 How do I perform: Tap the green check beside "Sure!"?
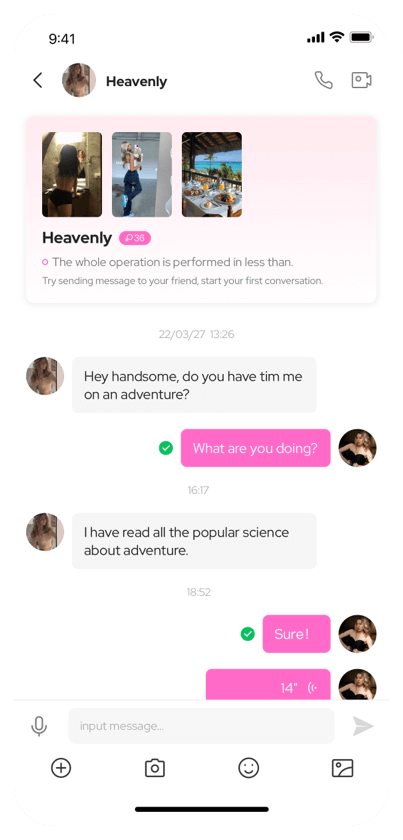[247, 634]
